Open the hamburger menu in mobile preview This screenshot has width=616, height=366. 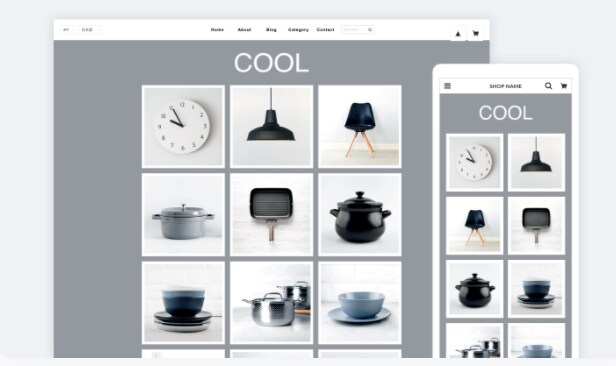[x=447, y=86]
